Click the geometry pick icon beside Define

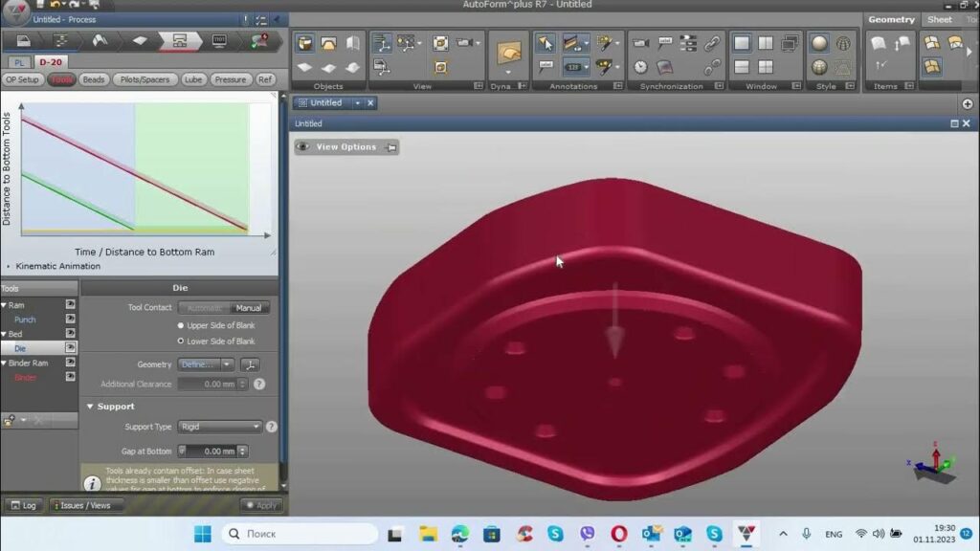[250, 364]
